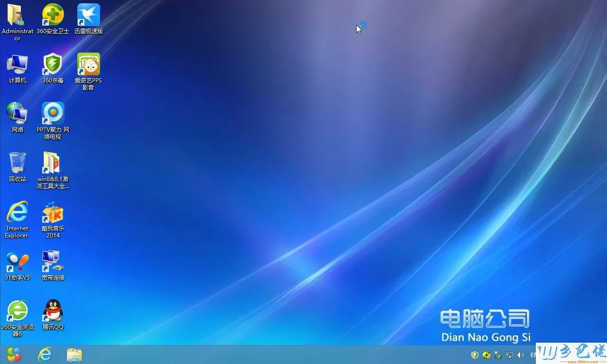Open network status tray icon
This screenshot has width=607, height=364.
509,355
